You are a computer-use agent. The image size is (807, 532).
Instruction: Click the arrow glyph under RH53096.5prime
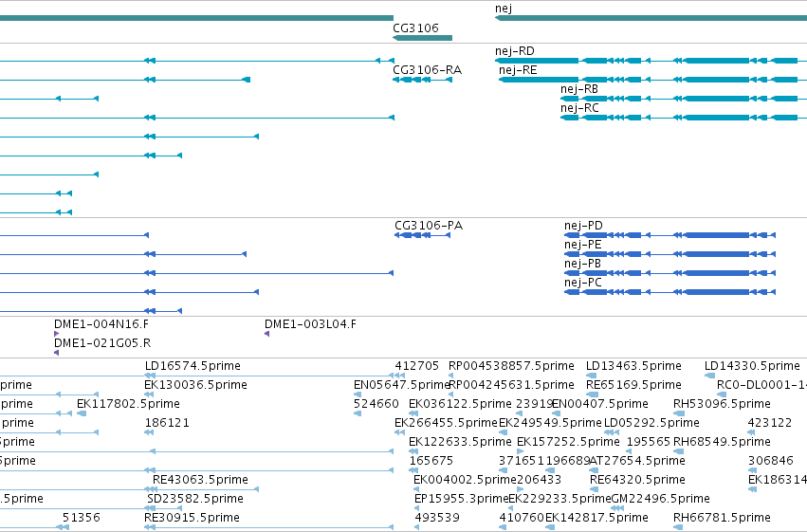(x=679, y=413)
